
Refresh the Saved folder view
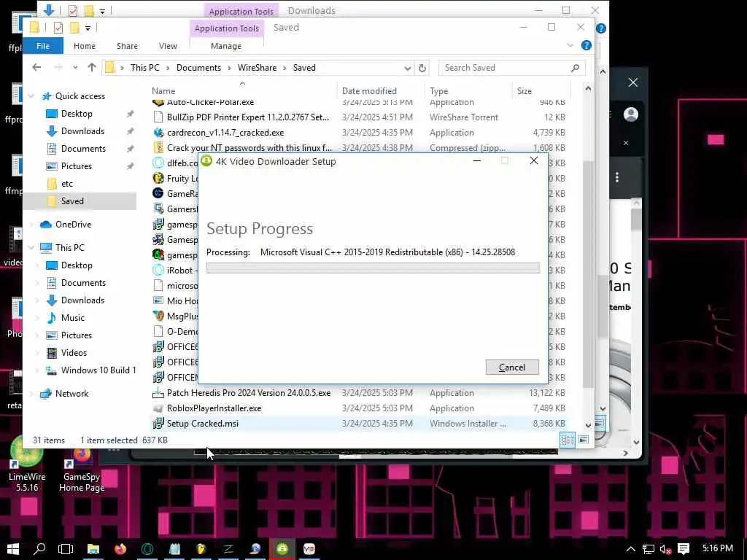point(422,68)
